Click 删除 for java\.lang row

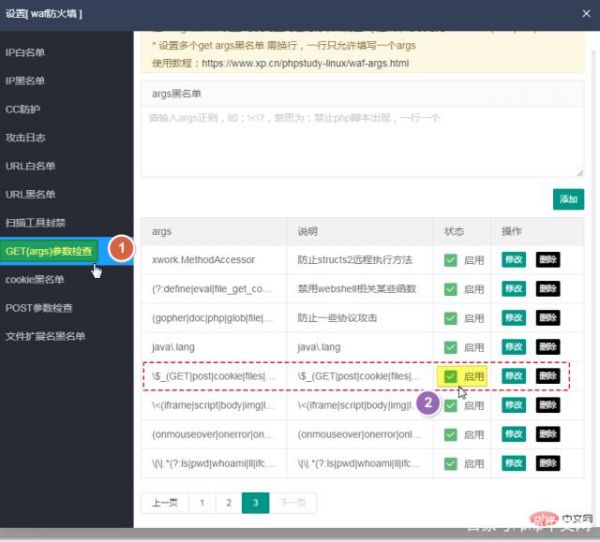(x=548, y=347)
